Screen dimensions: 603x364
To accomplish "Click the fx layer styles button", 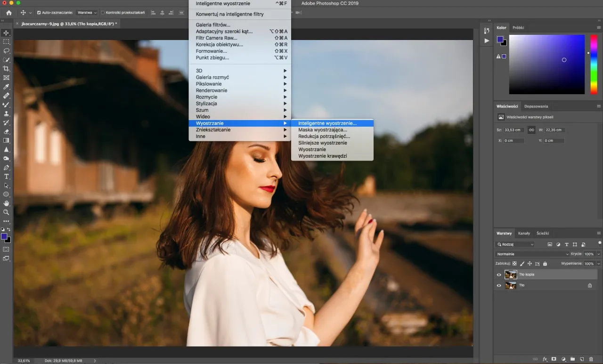I will [546, 359].
